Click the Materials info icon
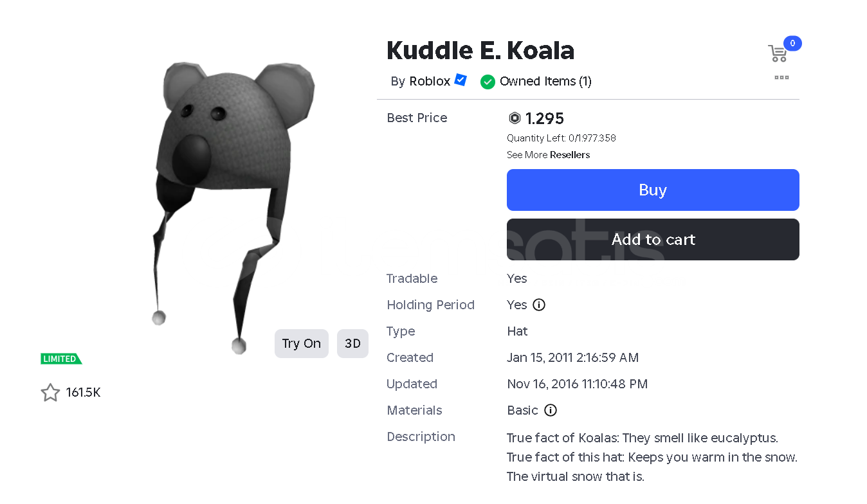867x504 pixels. click(x=551, y=410)
